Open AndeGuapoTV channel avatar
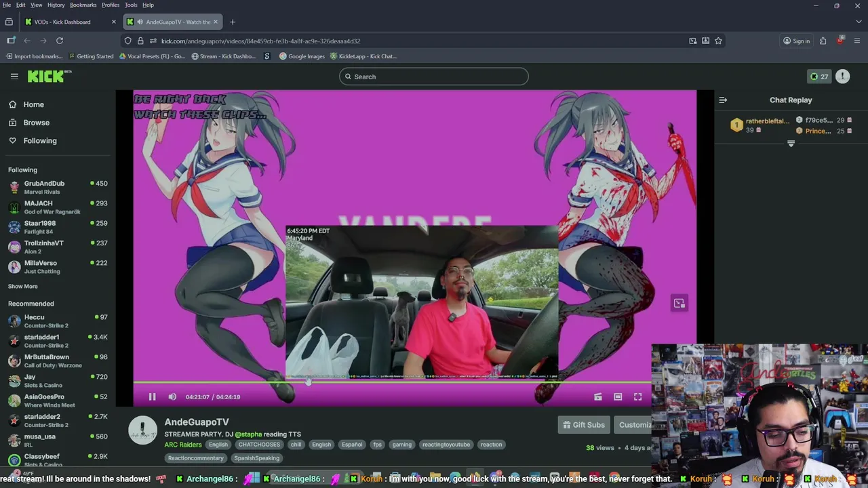 [x=143, y=431]
